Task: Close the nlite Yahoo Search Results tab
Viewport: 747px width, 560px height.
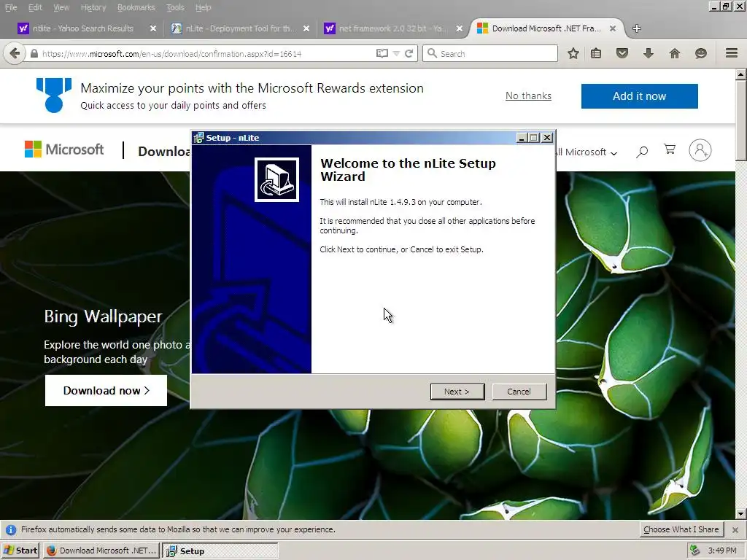Action: click(x=153, y=28)
